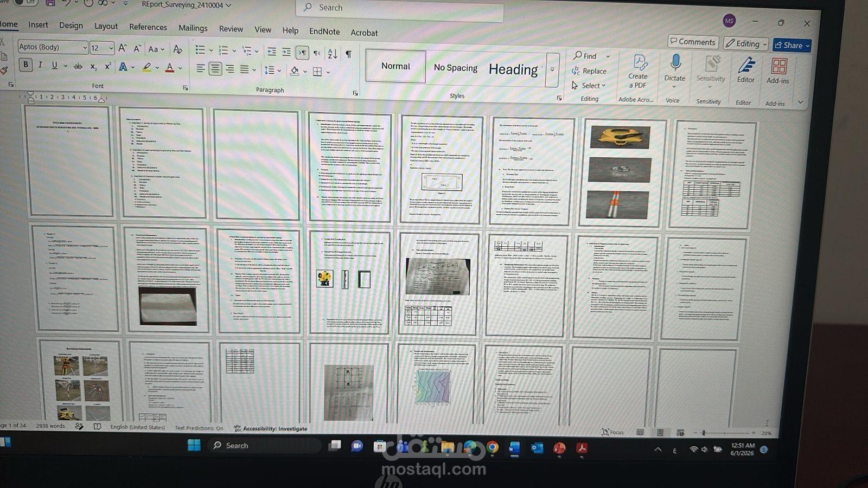Apply Text Effects icon

point(123,67)
